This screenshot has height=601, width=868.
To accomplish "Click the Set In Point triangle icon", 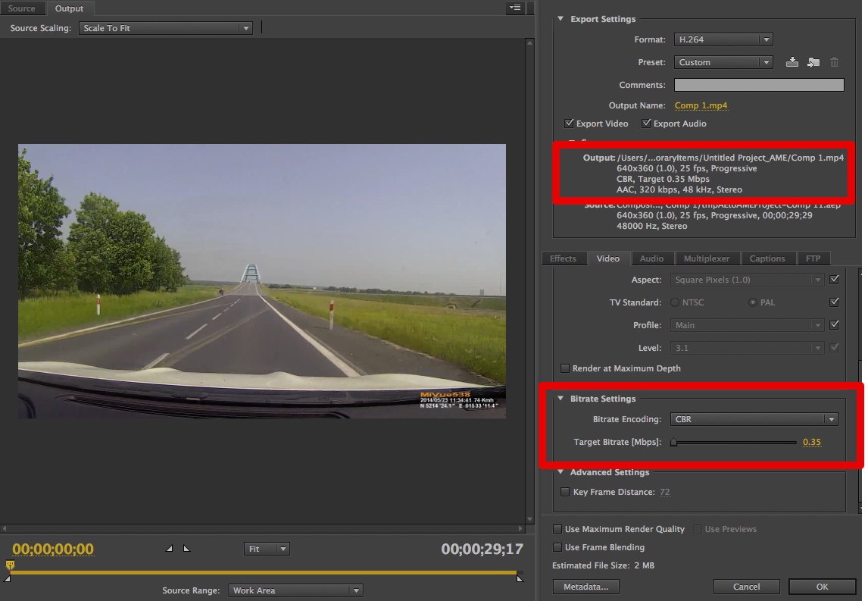I will (x=169, y=548).
